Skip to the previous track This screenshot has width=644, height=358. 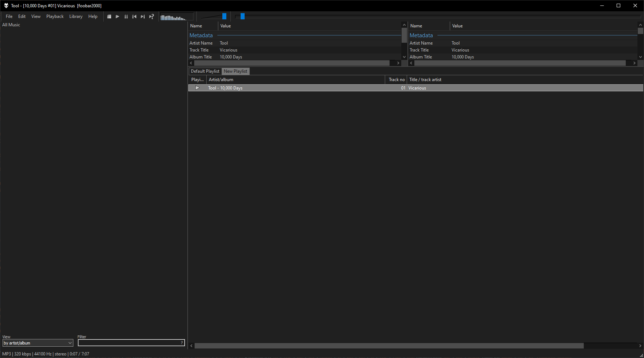point(134,16)
